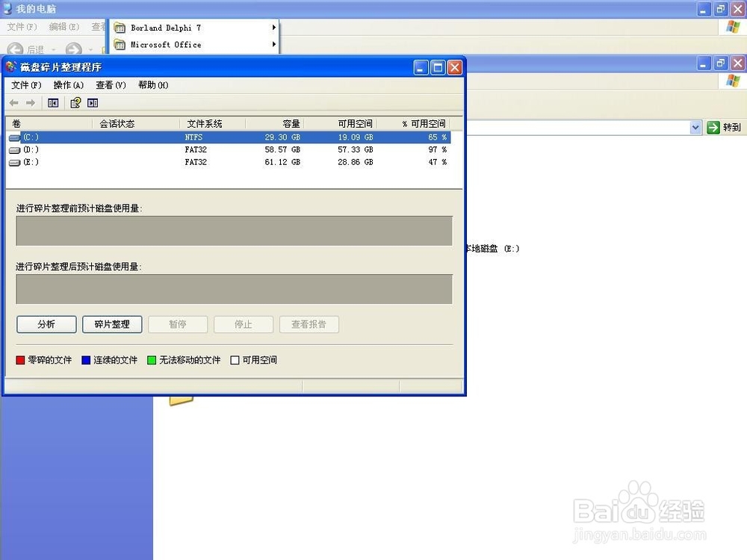Click the 97 % free space value
Screen dimensions: 747x560
(x=437, y=149)
